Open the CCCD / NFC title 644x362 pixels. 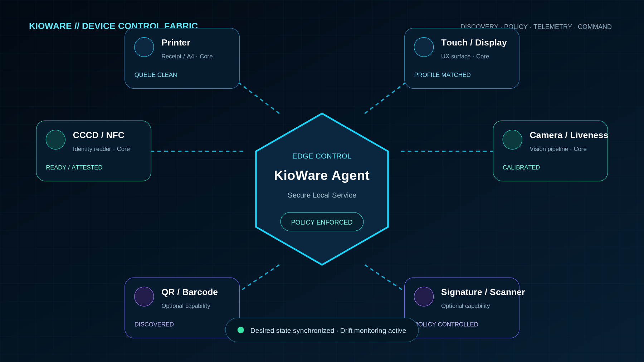click(x=98, y=135)
